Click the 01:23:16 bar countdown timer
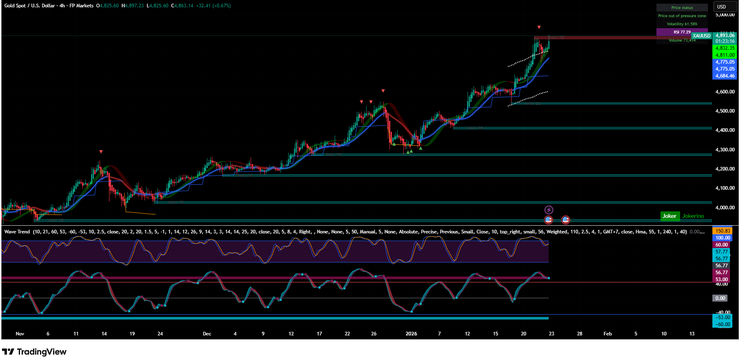743x364 pixels. click(x=725, y=41)
